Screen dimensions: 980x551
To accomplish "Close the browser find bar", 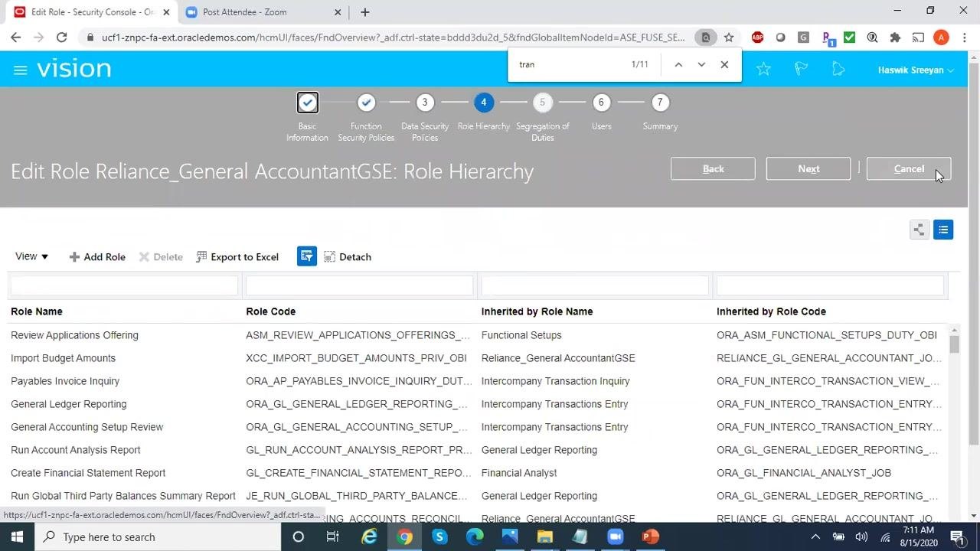I will [x=724, y=65].
